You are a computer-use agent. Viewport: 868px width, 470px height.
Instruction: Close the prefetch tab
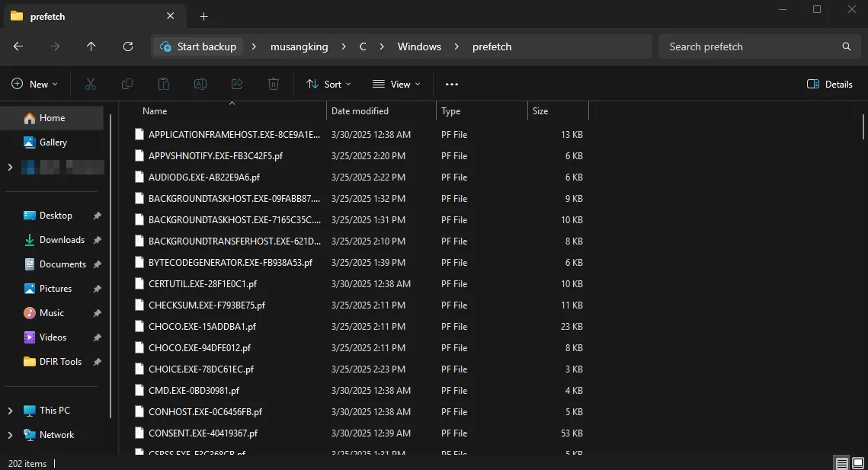[x=171, y=16]
